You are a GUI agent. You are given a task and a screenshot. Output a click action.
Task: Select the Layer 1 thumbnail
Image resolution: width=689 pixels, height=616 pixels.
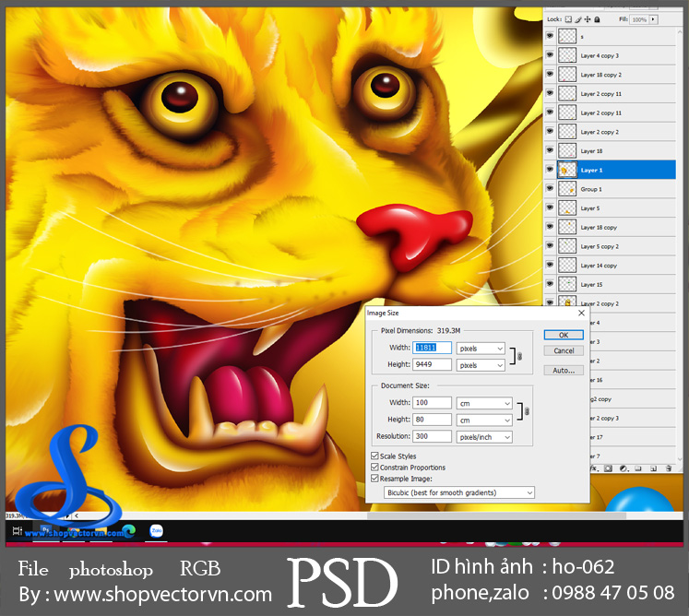tap(567, 170)
